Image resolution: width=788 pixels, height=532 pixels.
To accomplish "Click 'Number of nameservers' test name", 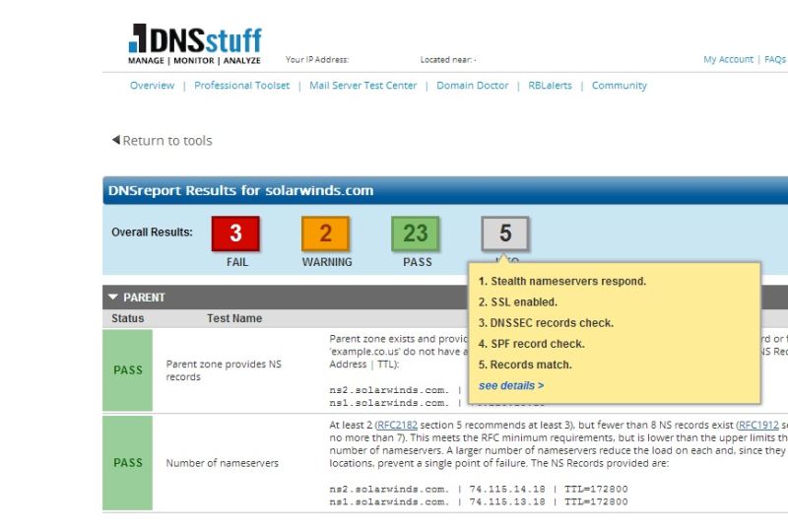I will tap(223, 463).
